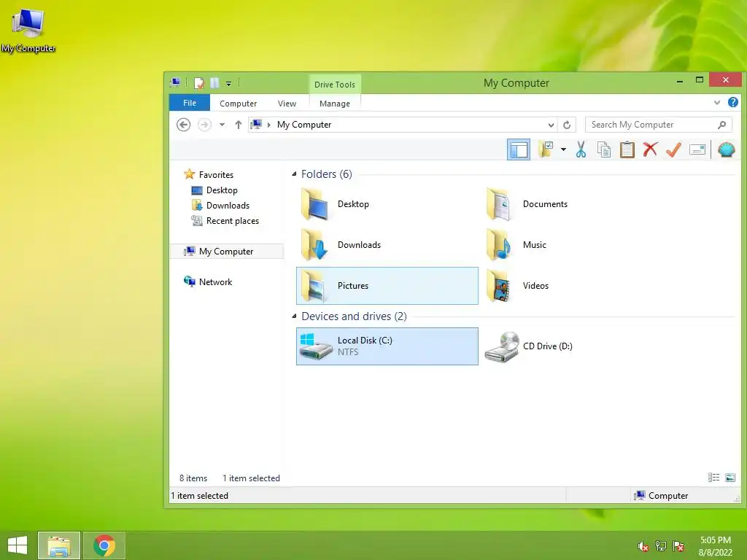Open the recent locations dropdown arrow

coord(222,125)
